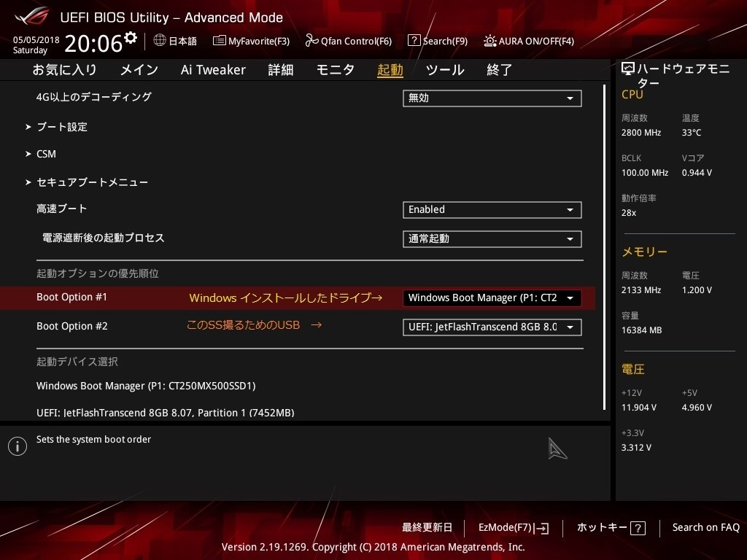Click the info icon next to boot order description
Image resolution: width=747 pixels, height=560 pixels.
point(17,446)
